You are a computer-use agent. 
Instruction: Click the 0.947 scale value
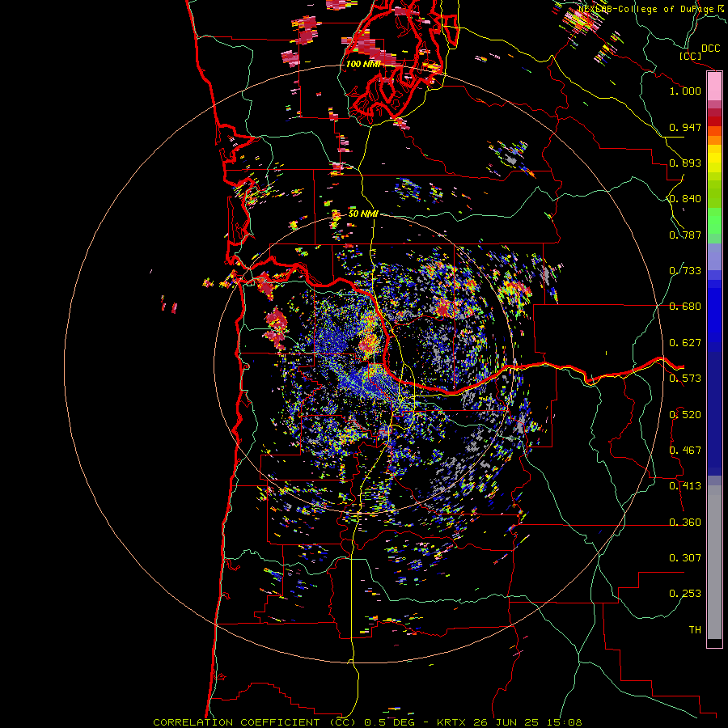[x=685, y=127]
